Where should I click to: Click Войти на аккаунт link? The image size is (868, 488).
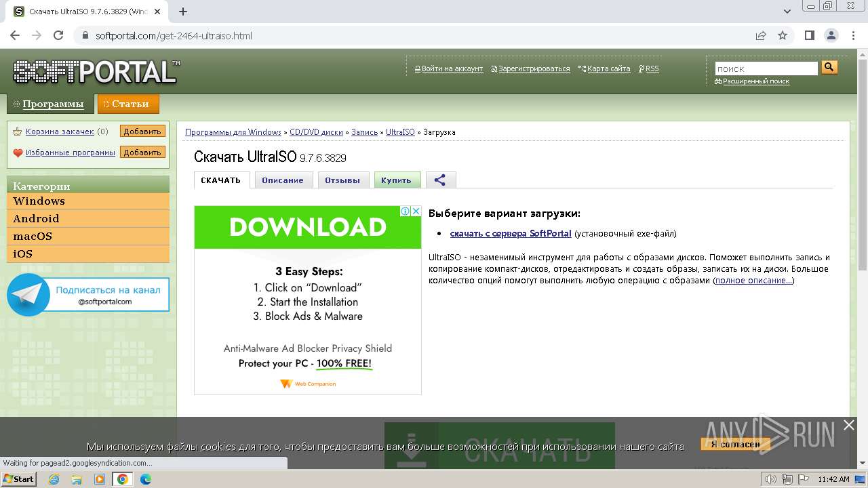pyautogui.click(x=452, y=68)
